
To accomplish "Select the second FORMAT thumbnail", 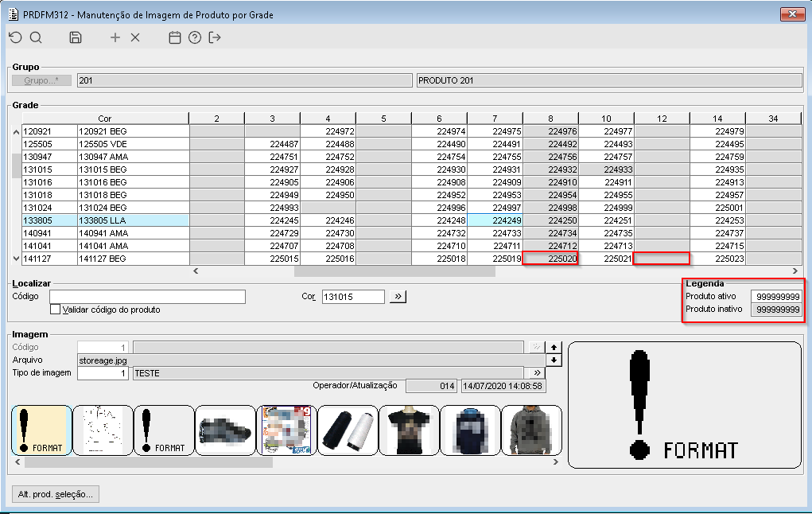I will (164, 430).
